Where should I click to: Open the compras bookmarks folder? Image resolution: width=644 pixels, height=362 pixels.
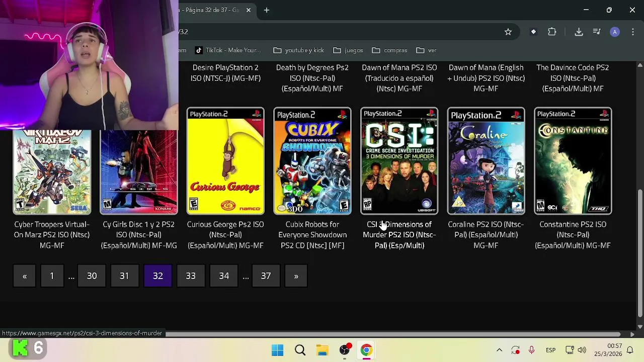(390, 50)
